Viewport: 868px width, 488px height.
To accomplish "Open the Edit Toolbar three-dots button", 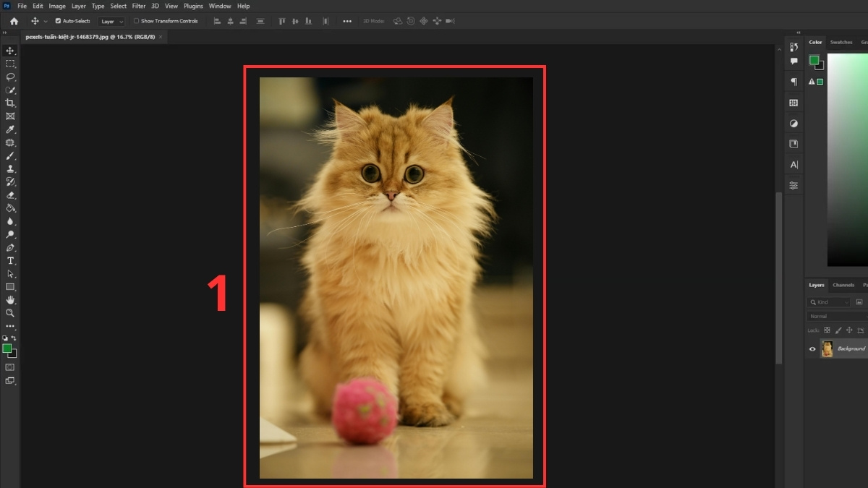I will 10,326.
